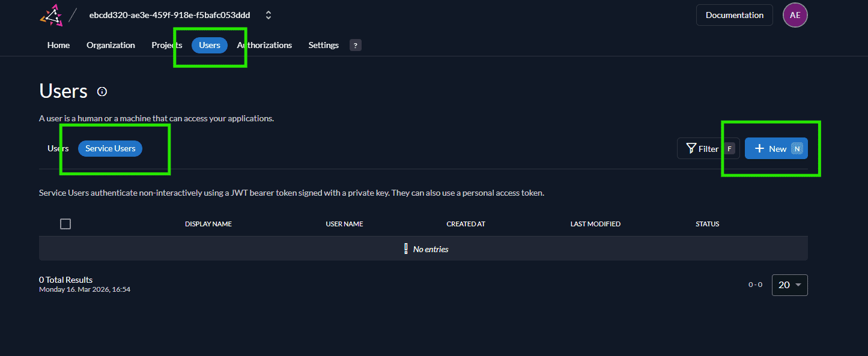The image size is (868, 356).
Task: Open the Settings tab
Action: pyautogui.click(x=323, y=44)
